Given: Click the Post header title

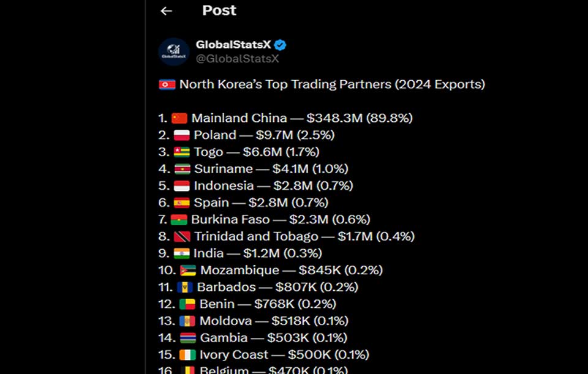Looking at the screenshot, I should click(219, 10).
